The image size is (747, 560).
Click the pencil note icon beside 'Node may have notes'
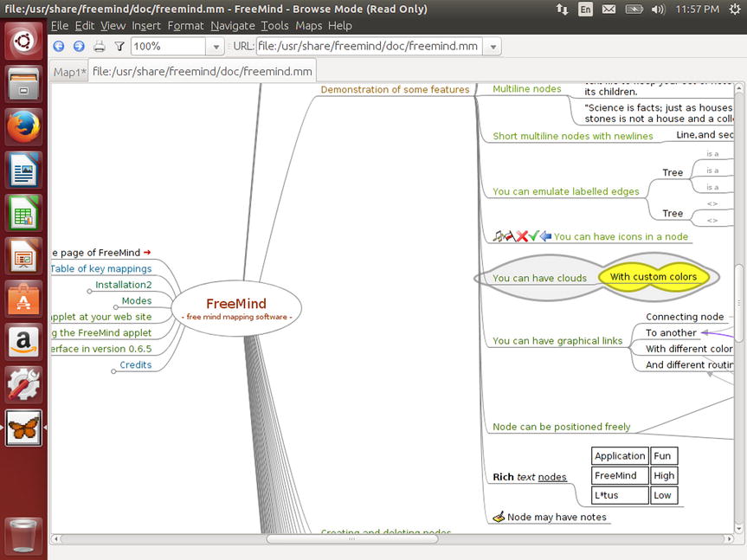499,517
